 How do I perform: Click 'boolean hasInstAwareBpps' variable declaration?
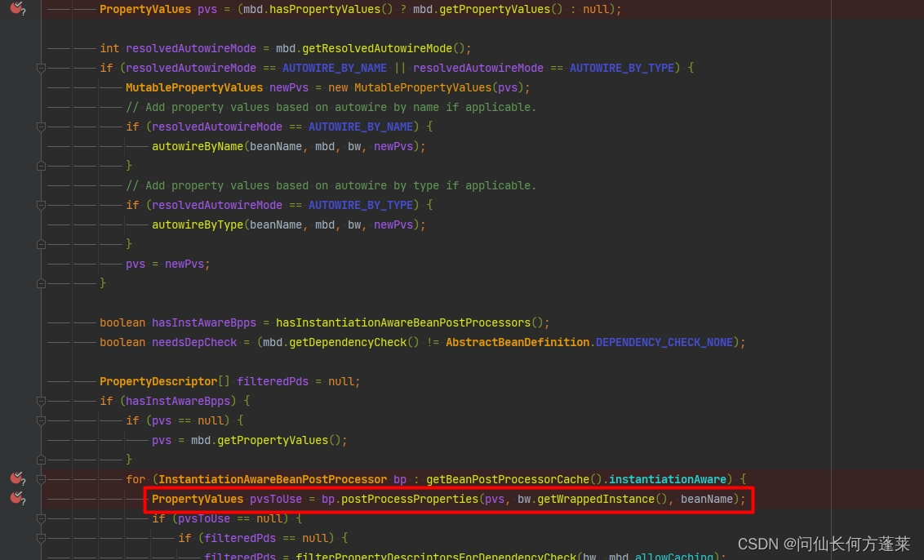(178, 322)
